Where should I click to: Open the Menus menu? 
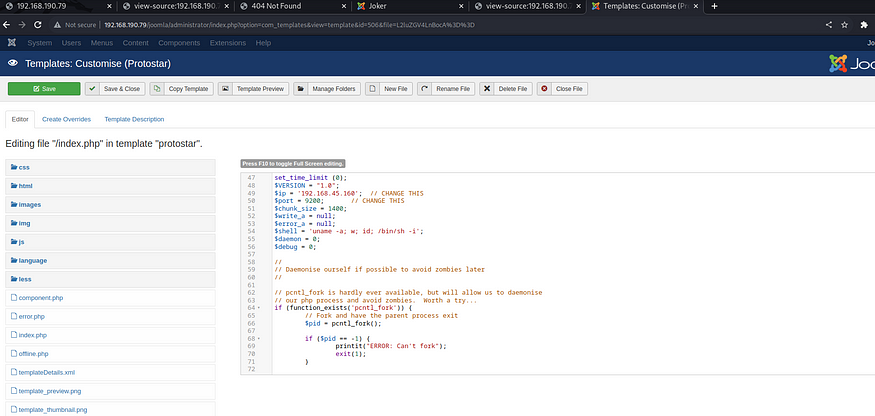click(x=102, y=43)
